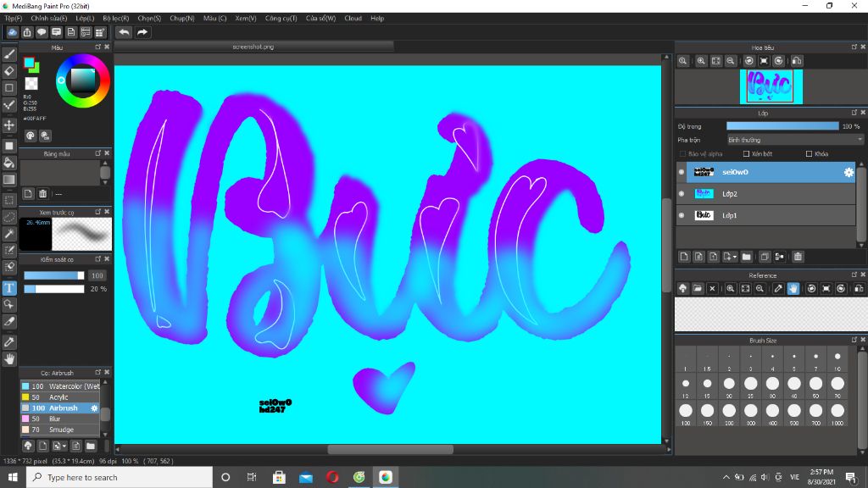Open the Pha trộn blend mode dropdown

[x=795, y=140]
